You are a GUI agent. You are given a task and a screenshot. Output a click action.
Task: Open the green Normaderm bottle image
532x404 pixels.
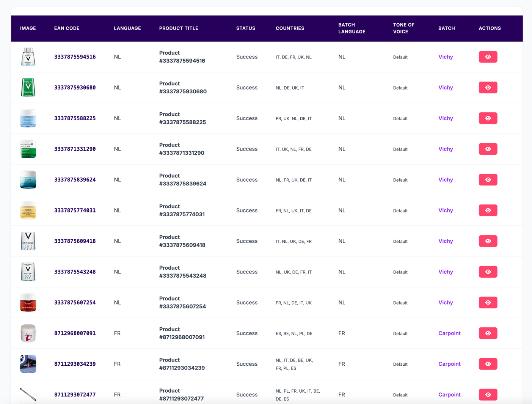28,87
